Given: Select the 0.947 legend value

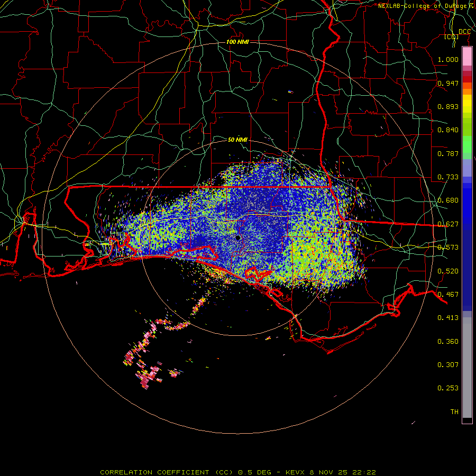Looking at the screenshot, I should click(x=448, y=83).
